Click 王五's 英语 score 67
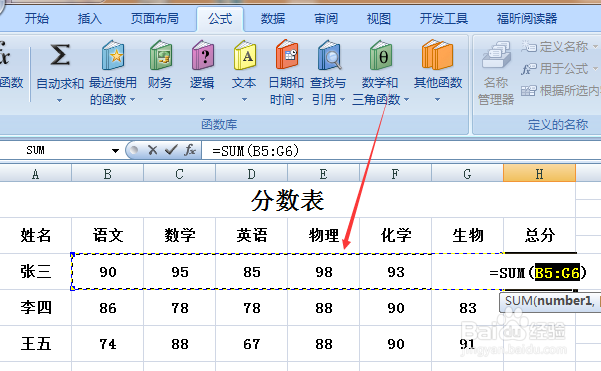 252,344
